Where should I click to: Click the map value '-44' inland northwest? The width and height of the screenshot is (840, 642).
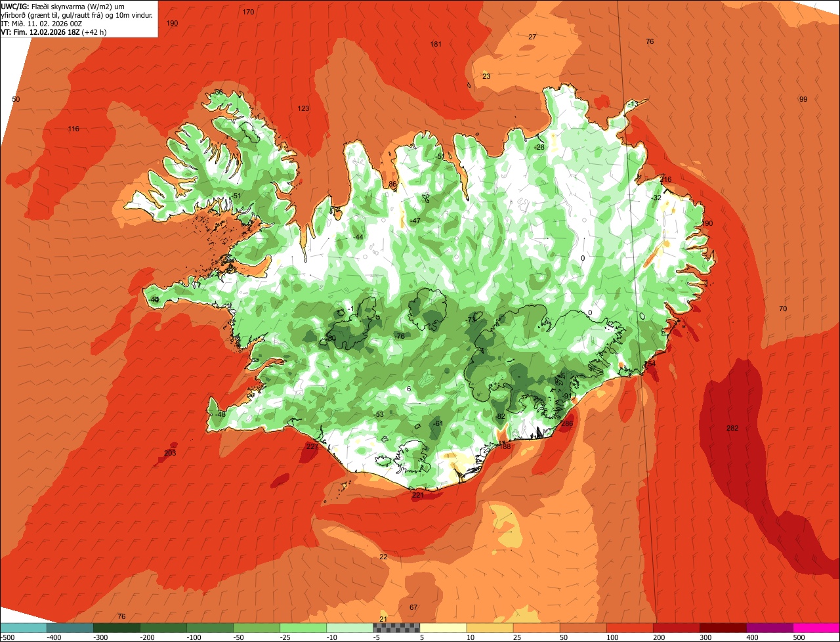[x=358, y=237]
